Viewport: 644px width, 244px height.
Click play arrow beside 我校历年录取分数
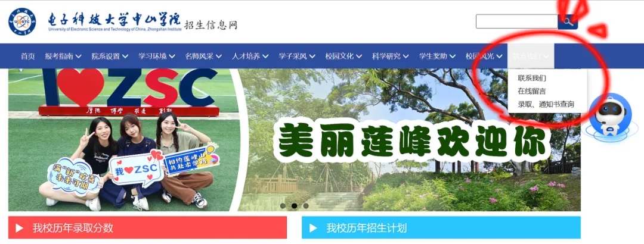point(19,229)
